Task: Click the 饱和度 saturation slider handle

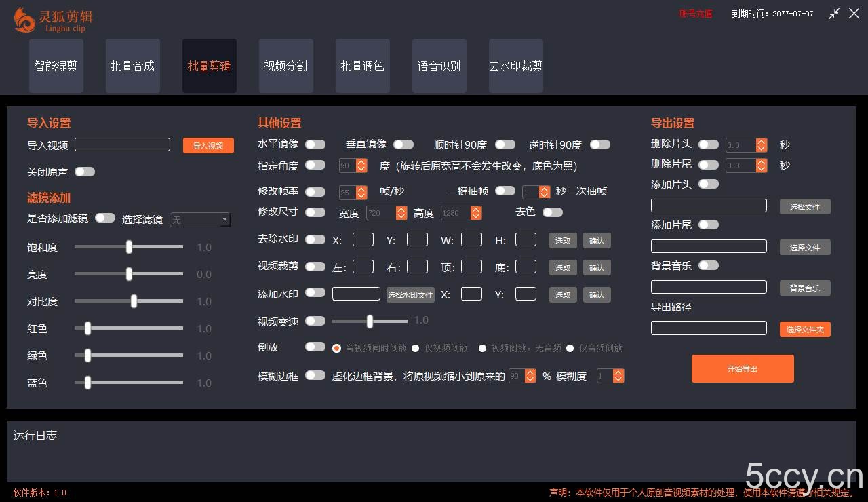Action: (129, 247)
